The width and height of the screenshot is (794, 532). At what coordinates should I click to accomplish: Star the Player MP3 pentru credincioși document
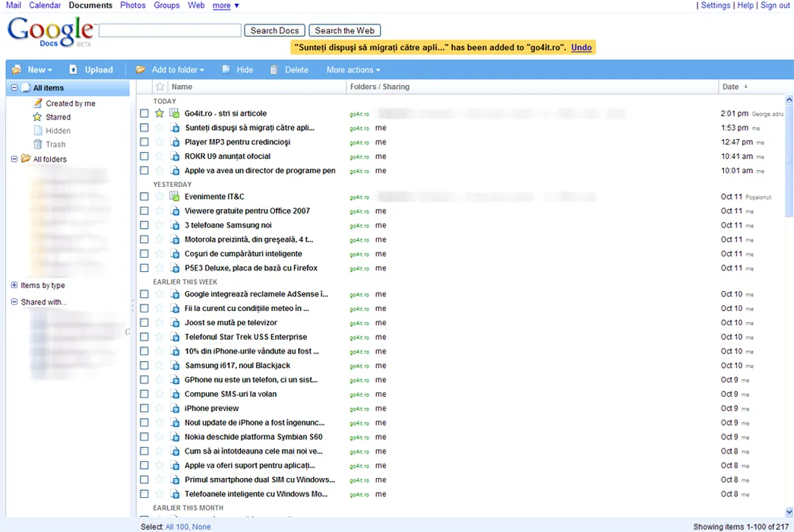click(160, 142)
